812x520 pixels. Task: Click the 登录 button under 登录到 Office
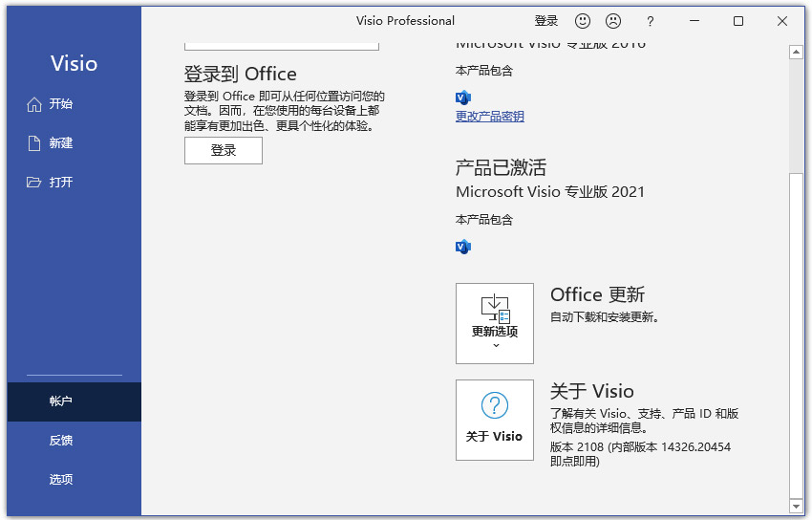coord(224,151)
